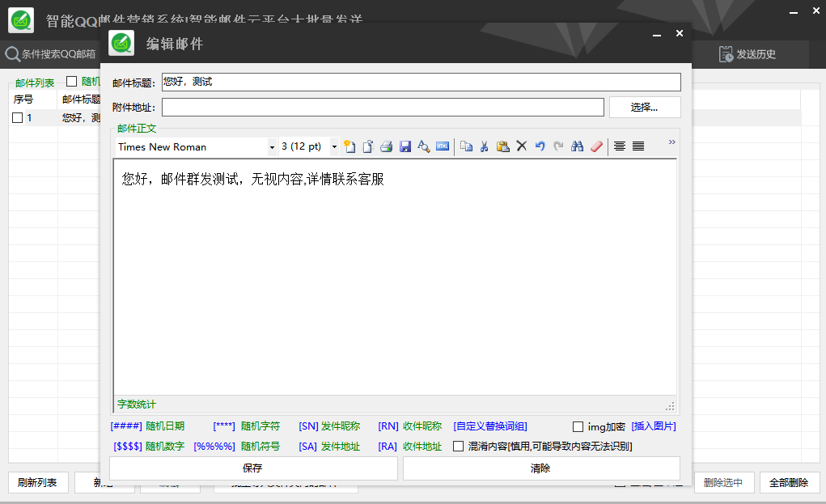This screenshot has height=504, width=826.
Task: Click the Print icon in editor toolbar
Action: tap(387, 146)
